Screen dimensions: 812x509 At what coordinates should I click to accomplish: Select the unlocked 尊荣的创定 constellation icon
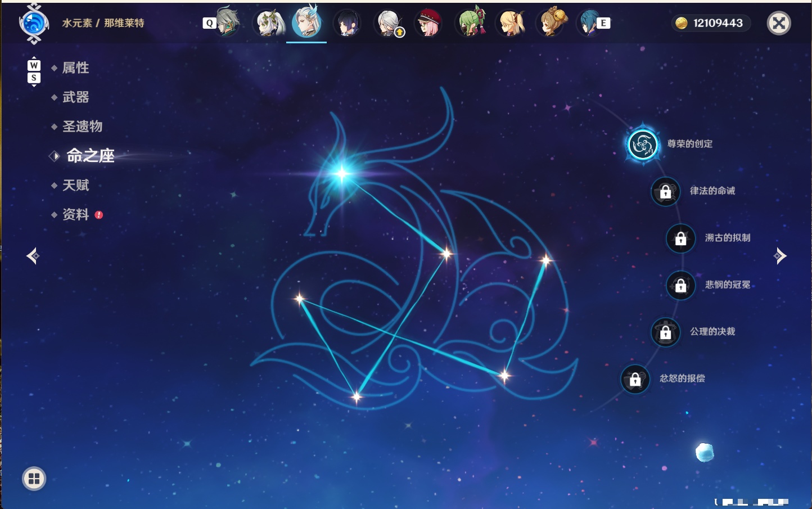642,145
